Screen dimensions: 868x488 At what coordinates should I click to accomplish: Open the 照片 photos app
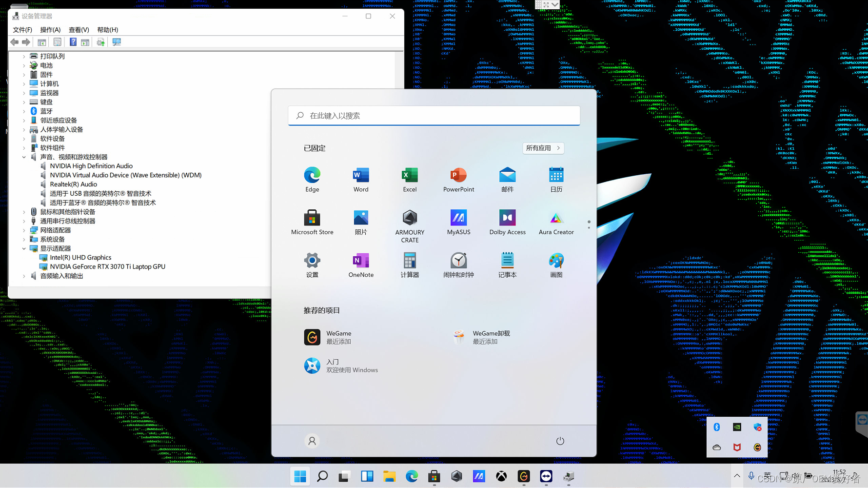[361, 223]
